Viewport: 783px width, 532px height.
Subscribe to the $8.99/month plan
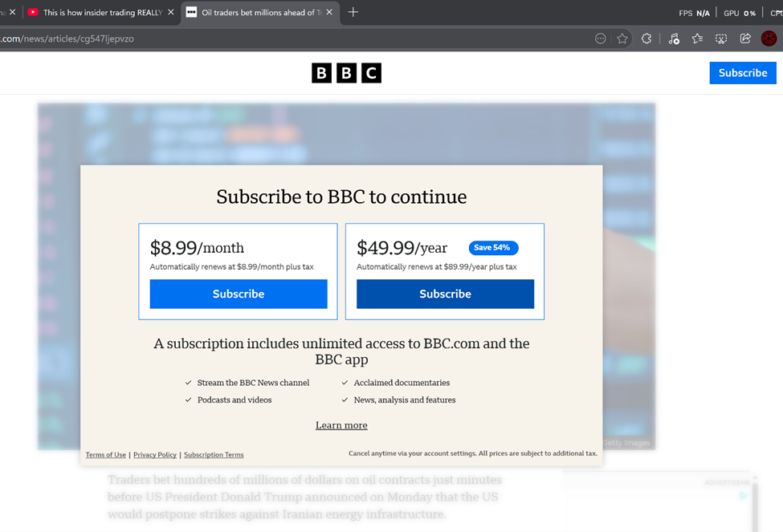pyautogui.click(x=239, y=294)
